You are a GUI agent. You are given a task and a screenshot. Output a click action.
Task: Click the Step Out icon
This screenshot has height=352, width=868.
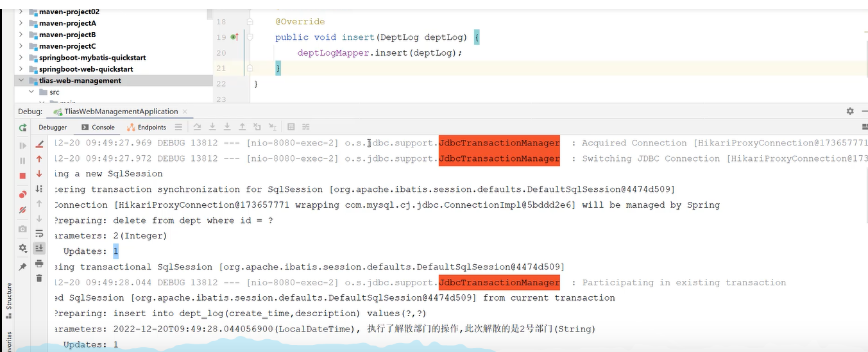(242, 128)
